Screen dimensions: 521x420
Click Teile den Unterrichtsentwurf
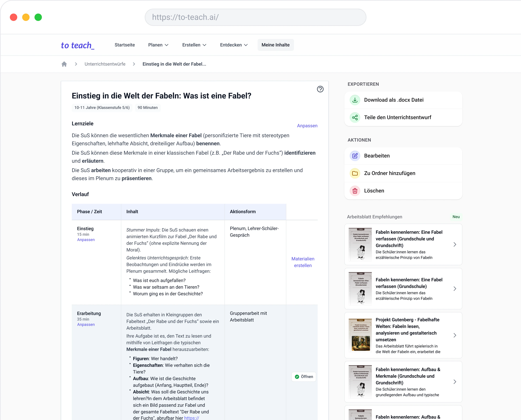click(x=403, y=117)
